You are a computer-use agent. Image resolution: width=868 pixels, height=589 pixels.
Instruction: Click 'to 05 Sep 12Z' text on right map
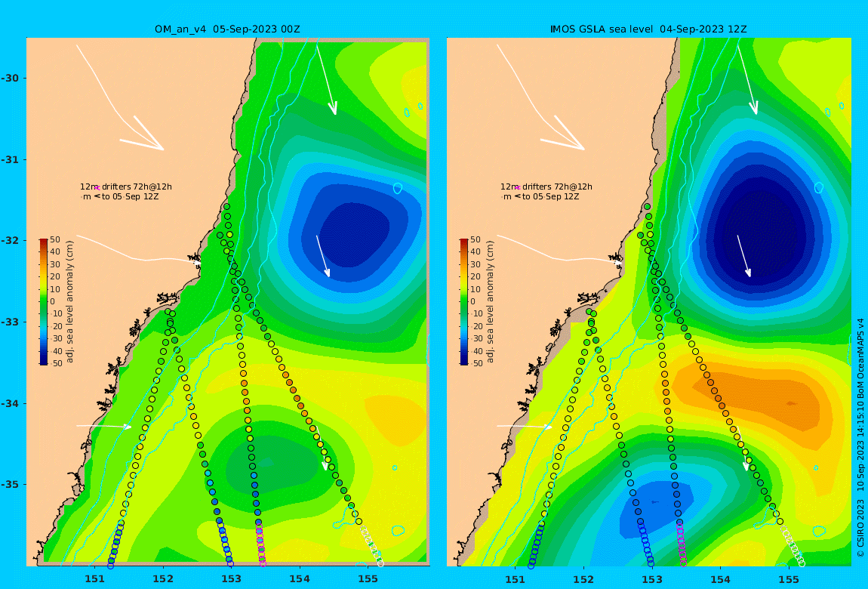click(x=551, y=196)
